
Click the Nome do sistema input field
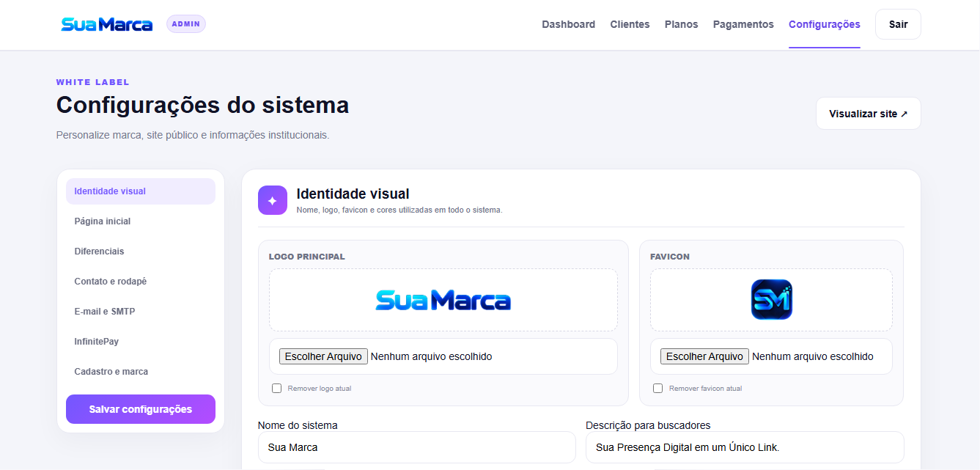coord(417,447)
